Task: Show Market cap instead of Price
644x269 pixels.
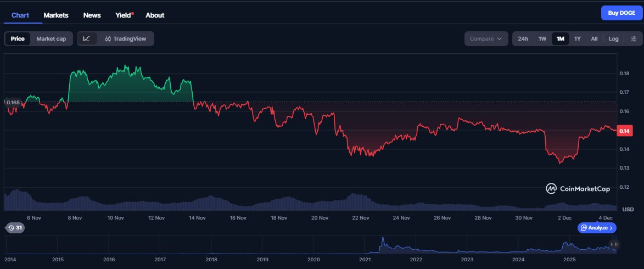Action: (x=51, y=38)
